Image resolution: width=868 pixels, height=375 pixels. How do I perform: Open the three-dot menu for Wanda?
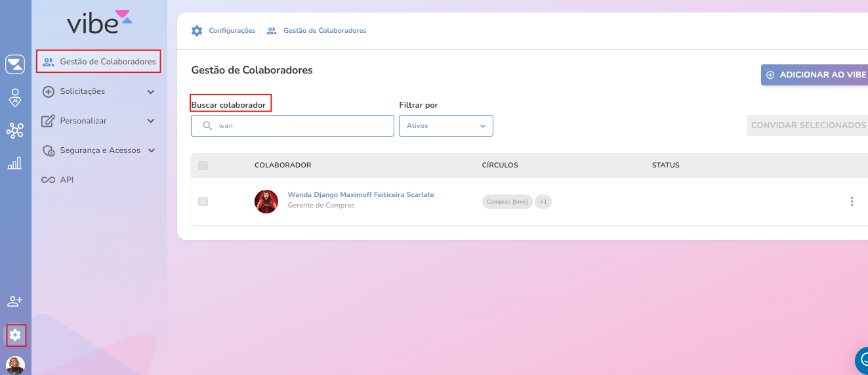point(852,202)
